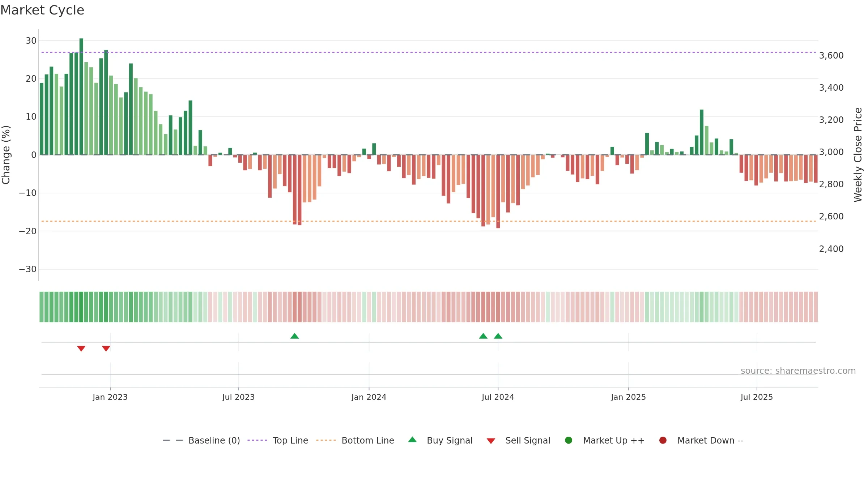Click the tall green bar peaking in early 2025
This screenshot has height=488, width=868.
click(x=702, y=132)
